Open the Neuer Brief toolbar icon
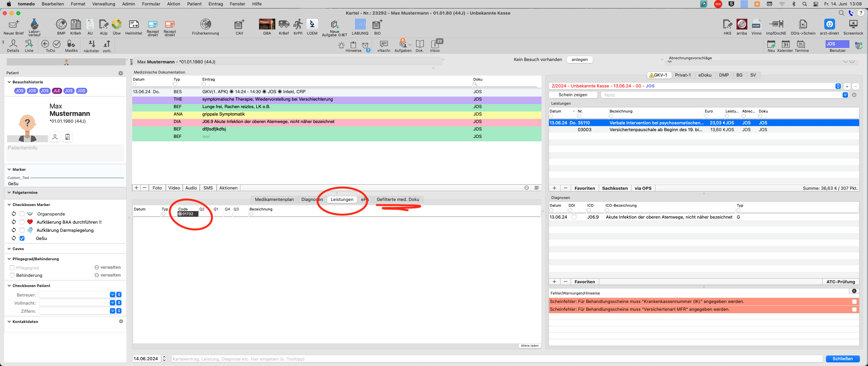 (14, 27)
